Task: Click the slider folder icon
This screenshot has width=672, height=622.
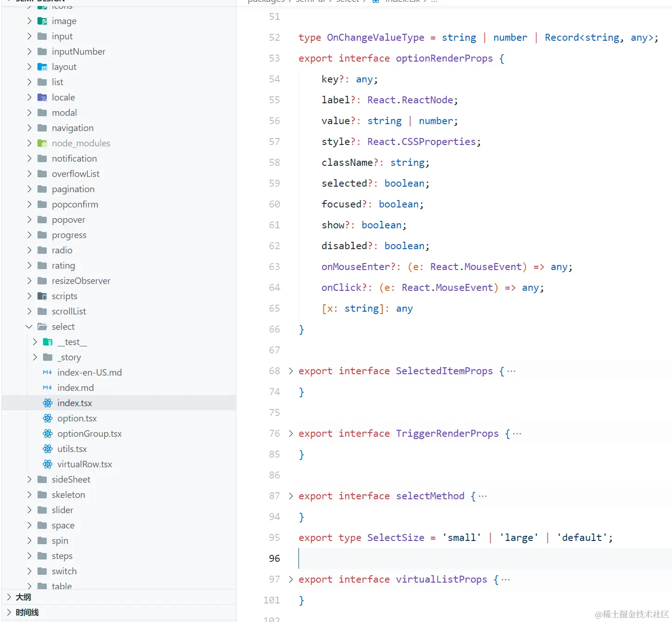Action: (x=42, y=510)
